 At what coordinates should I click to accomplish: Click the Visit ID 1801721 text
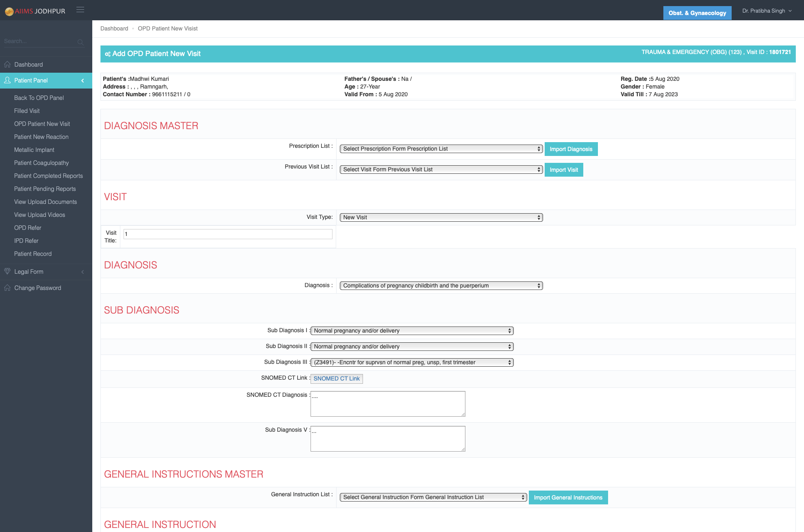tap(769, 52)
